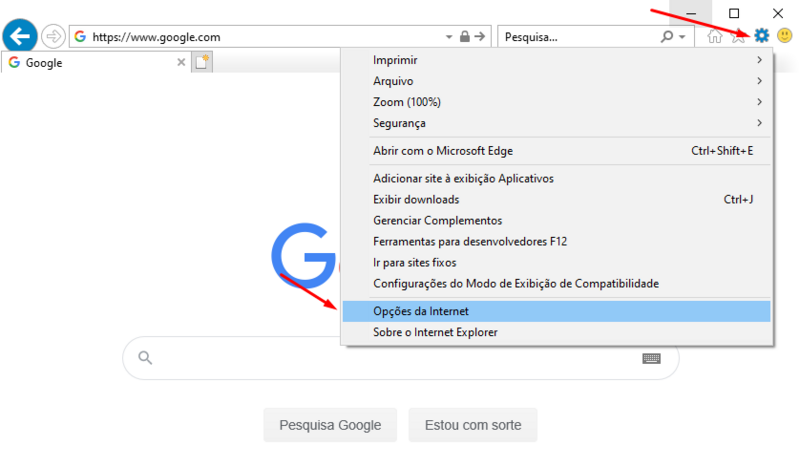The width and height of the screenshot is (800, 467).
Task: Open Configurações do Modo de Exibição de Compatibilidade
Action: [x=556, y=283]
